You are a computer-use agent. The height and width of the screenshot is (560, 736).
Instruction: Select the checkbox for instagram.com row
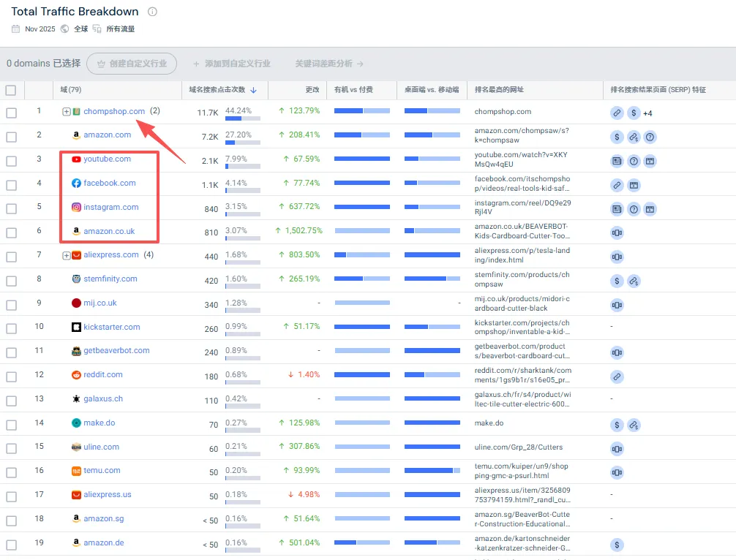click(11, 208)
